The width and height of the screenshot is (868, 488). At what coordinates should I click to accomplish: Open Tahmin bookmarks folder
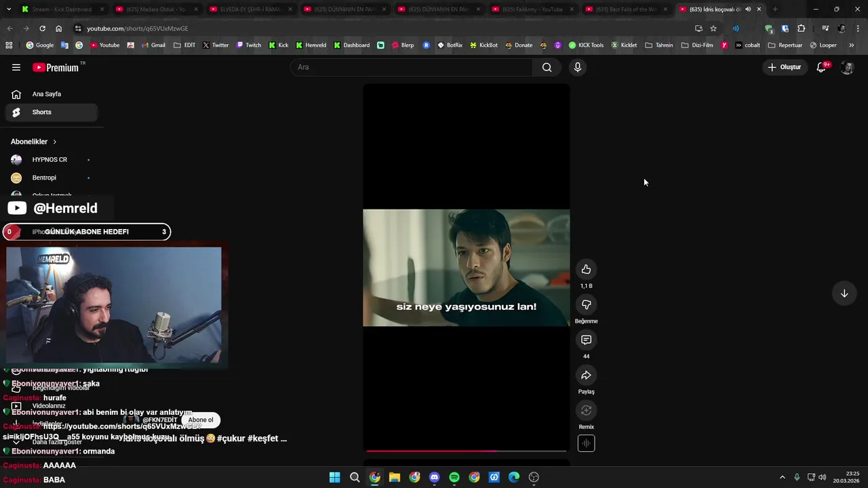coord(659,45)
